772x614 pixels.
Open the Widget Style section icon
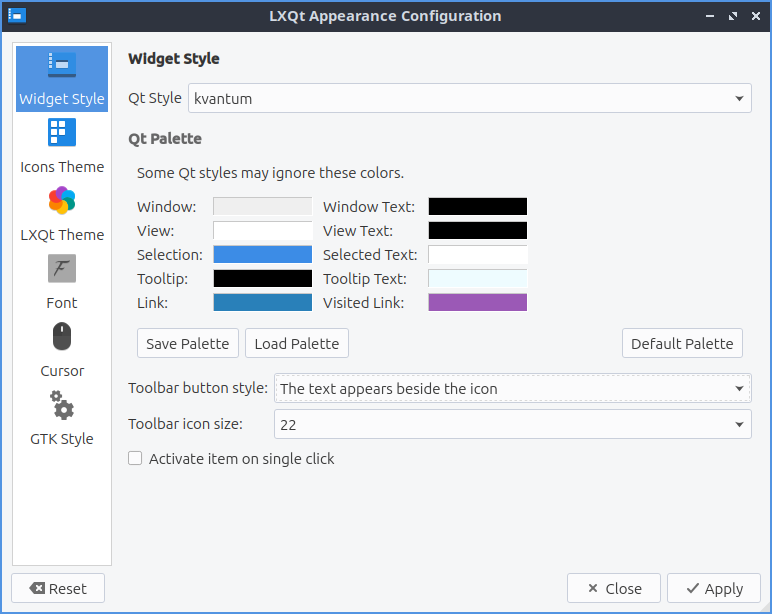(x=62, y=65)
